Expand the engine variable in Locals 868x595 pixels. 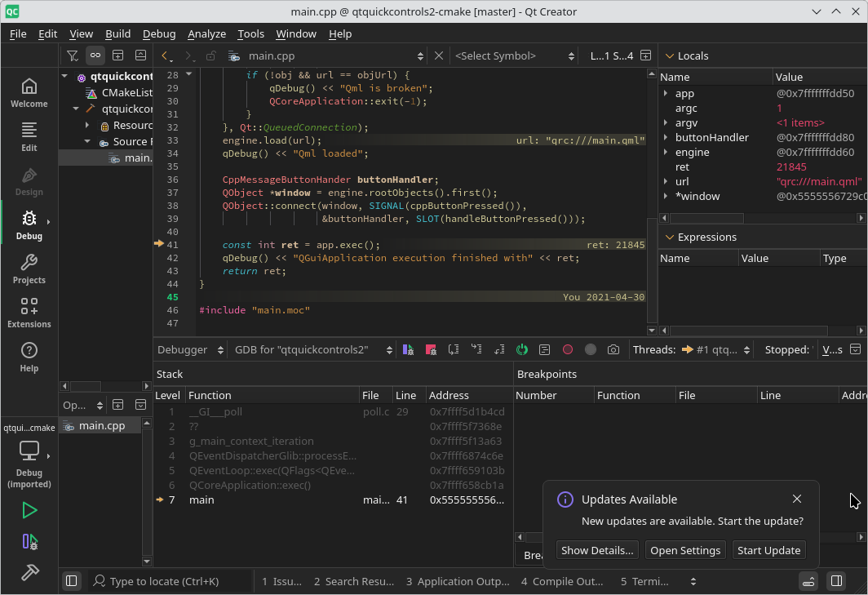pos(666,153)
